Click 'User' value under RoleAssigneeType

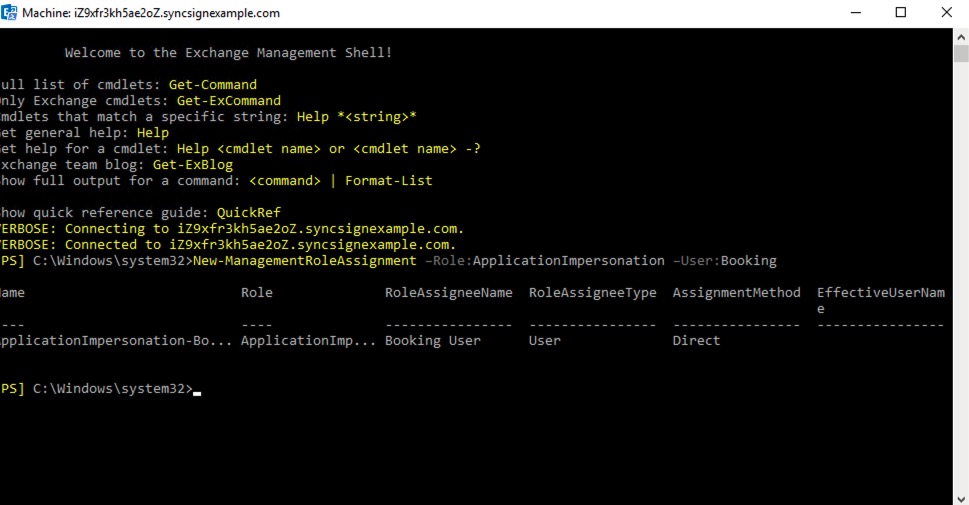click(544, 341)
